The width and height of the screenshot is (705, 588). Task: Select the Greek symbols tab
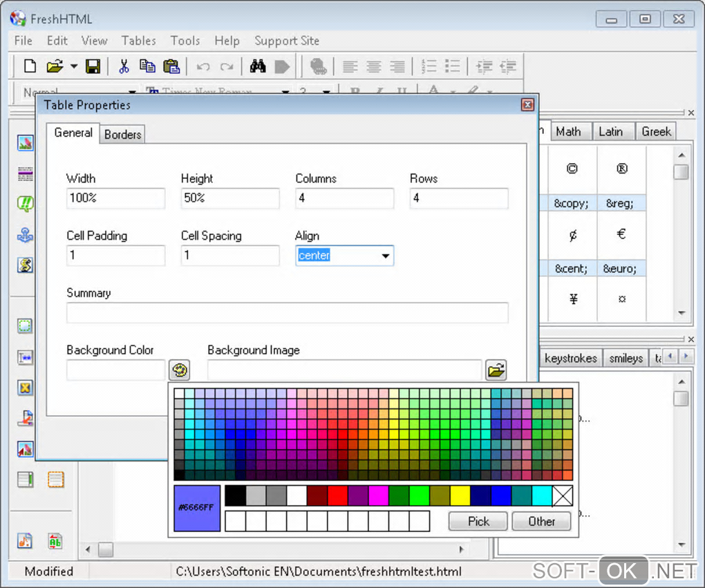click(656, 131)
